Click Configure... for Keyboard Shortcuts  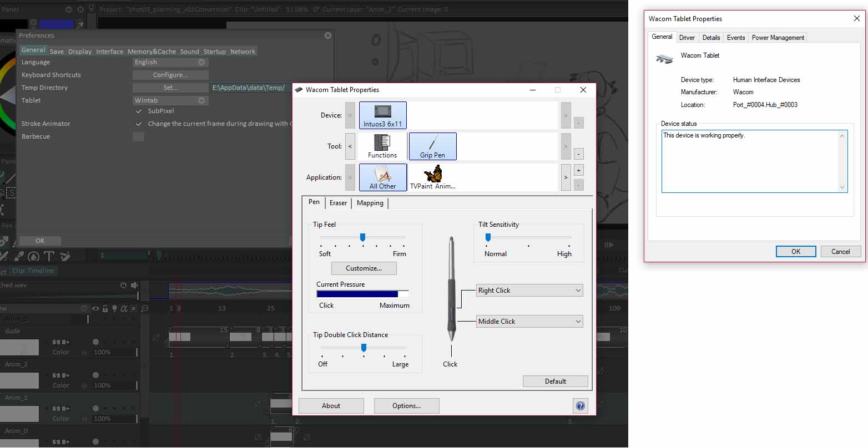pyautogui.click(x=170, y=75)
